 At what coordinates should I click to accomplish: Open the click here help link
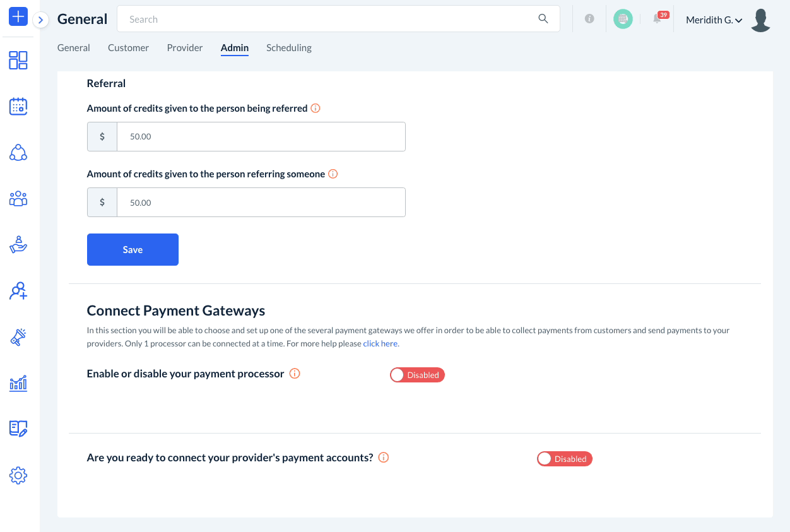pos(379,343)
